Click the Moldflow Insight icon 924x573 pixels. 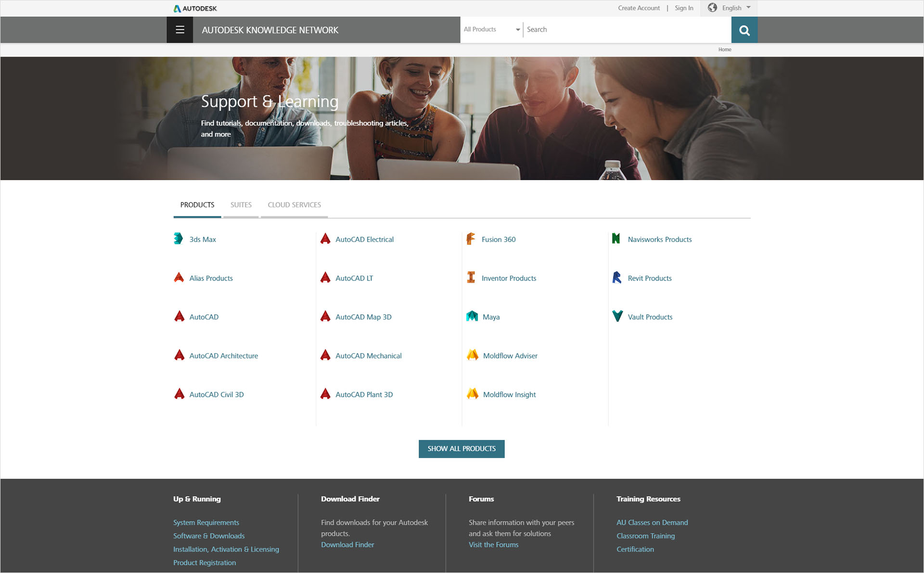click(473, 394)
